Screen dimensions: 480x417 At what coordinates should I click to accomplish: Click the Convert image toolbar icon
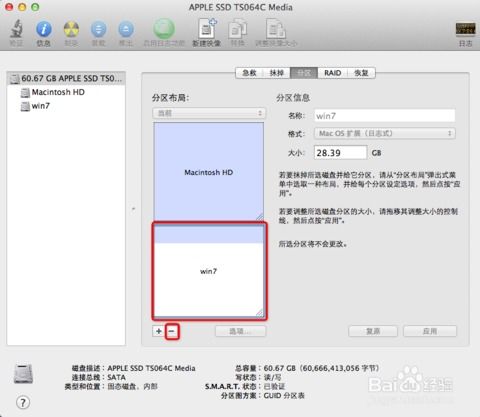238,29
